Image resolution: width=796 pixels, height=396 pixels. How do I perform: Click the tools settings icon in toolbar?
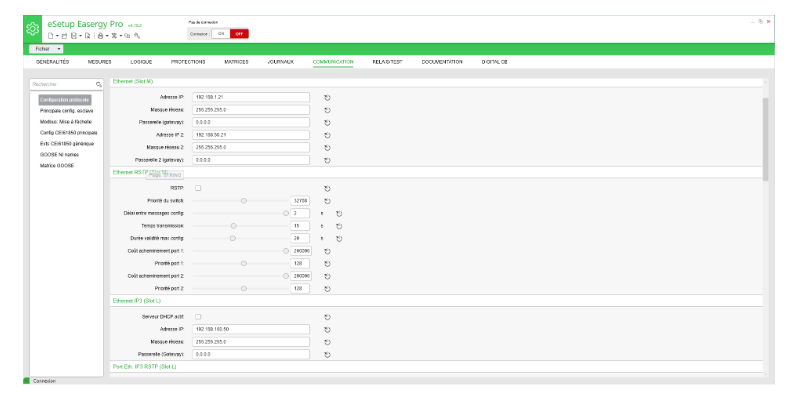(x=114, y=36)
